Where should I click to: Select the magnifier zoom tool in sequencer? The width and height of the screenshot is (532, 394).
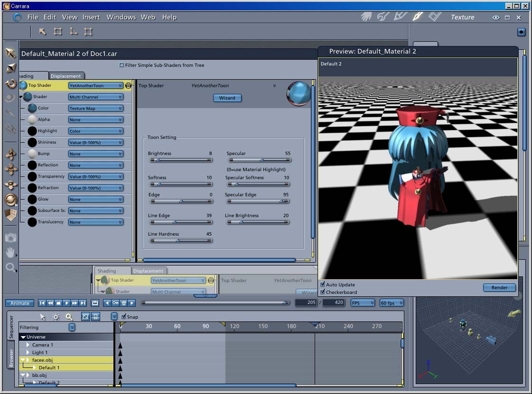tap(69, 317)
